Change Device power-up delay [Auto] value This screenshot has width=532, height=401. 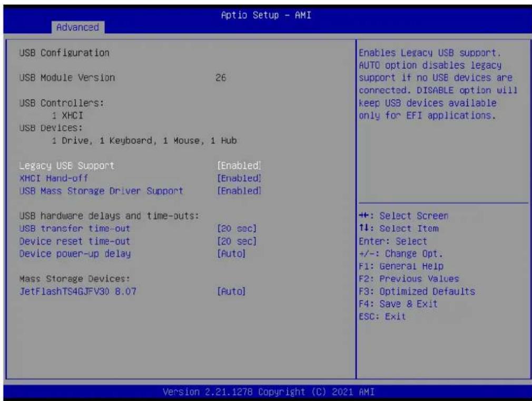(x=231, y=254)
